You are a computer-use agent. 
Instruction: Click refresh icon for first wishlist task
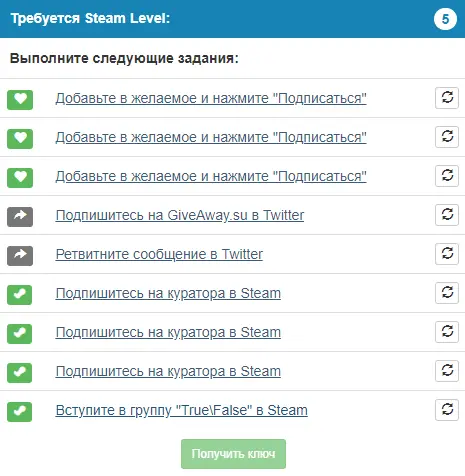[x=447, y=98]
